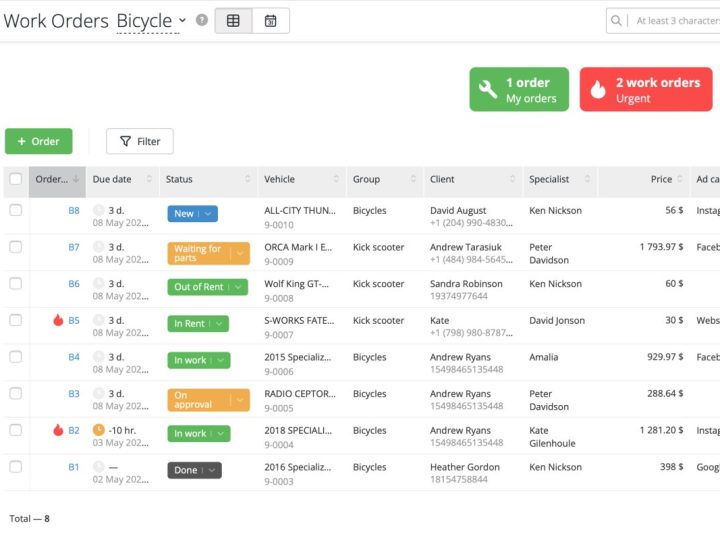Image resolution: width=720 pixels, height=540 pixels.
Task: Tick the checkbox for order B8
Action: pyautogui.click(x=16, y=210)
